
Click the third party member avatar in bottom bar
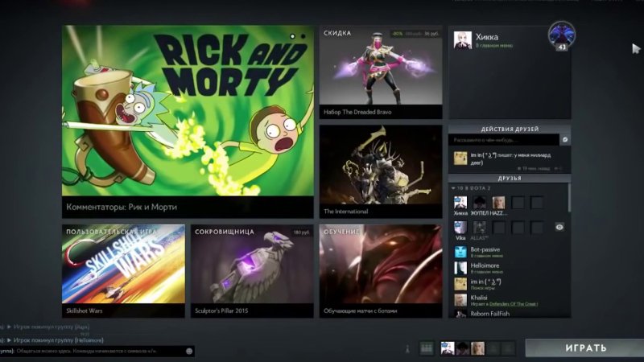[x=477, y=348]
